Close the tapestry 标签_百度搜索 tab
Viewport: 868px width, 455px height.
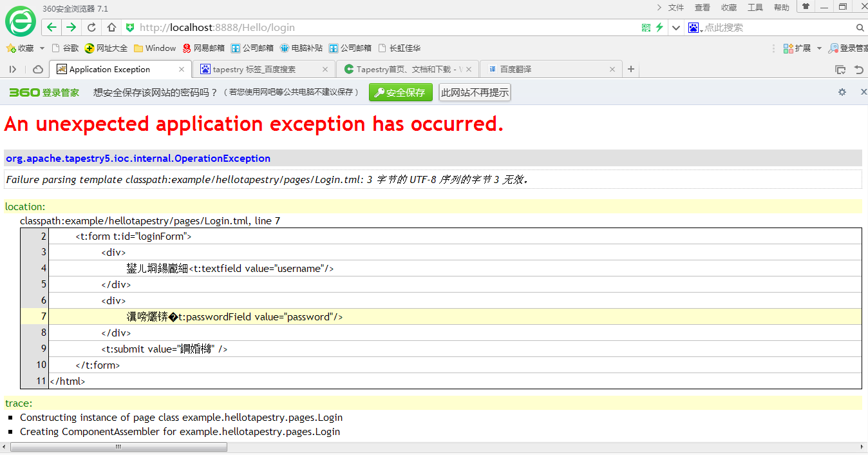point(325,69)
